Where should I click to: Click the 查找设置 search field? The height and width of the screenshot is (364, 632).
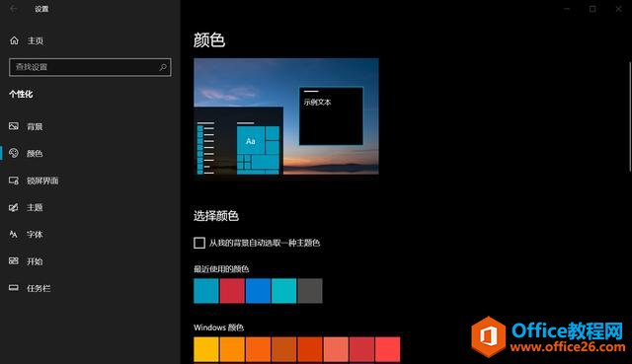pos(90,67)
